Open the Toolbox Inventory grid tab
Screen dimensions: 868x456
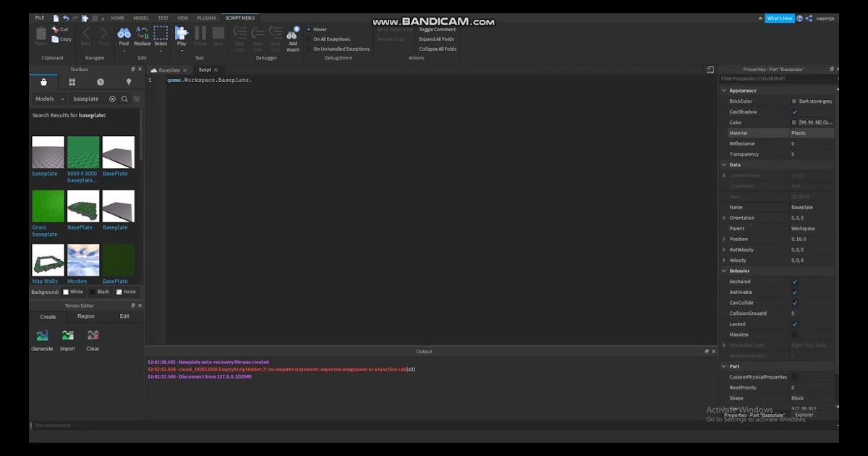click(72, 82)
